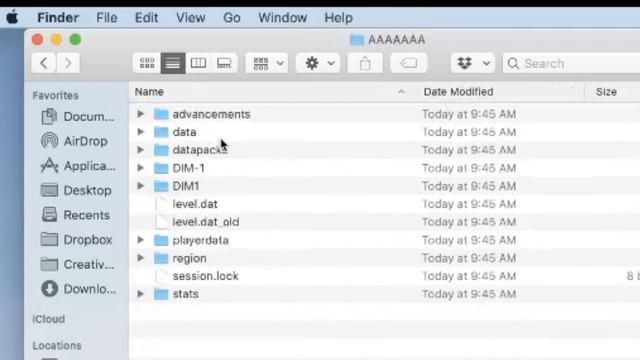This screenshot has height=360, width=640.
Task: Expand the playerdata folder
Action: click(x=140, y=240)
